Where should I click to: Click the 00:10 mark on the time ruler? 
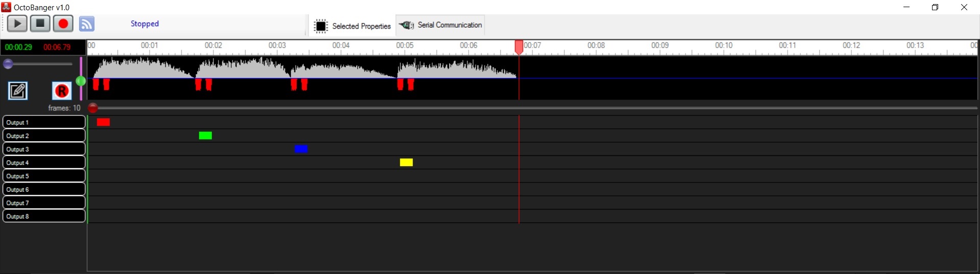point(724,45)
